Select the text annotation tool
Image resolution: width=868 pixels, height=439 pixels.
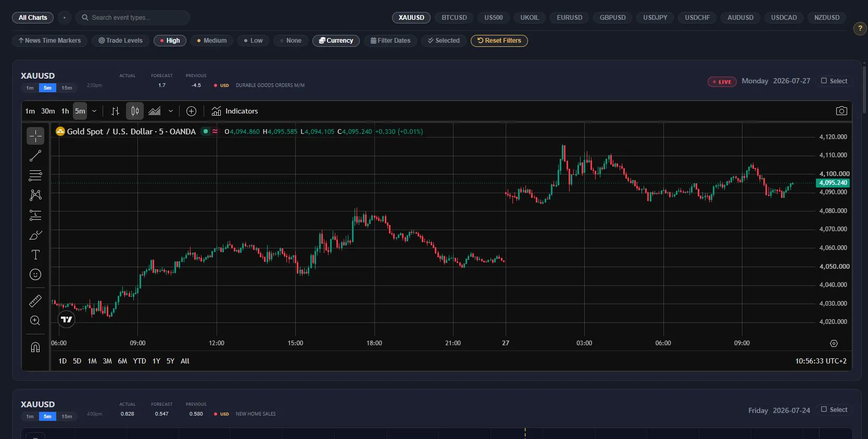click(35, 255)
